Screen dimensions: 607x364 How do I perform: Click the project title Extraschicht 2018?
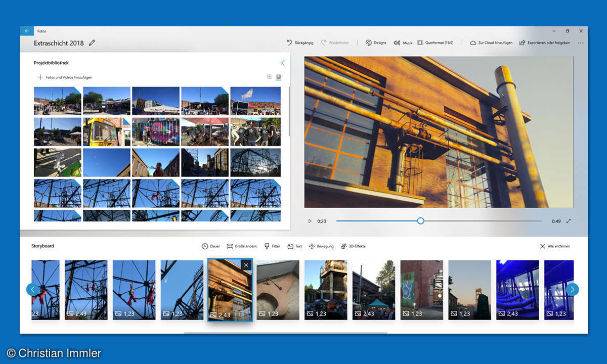click(59, 43)
